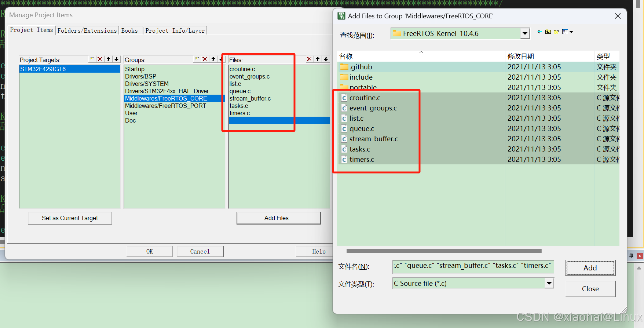
Task: Move the selected file up
Action: coord(318,59)
